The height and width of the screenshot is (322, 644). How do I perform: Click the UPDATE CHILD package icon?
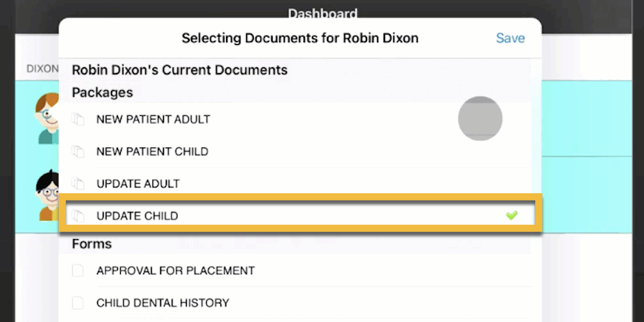point(78,215)
